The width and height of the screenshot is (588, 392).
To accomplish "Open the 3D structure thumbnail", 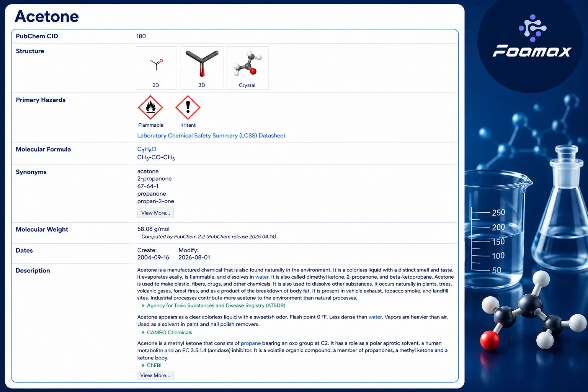I will pyautogui.click(x=202, y=68).
